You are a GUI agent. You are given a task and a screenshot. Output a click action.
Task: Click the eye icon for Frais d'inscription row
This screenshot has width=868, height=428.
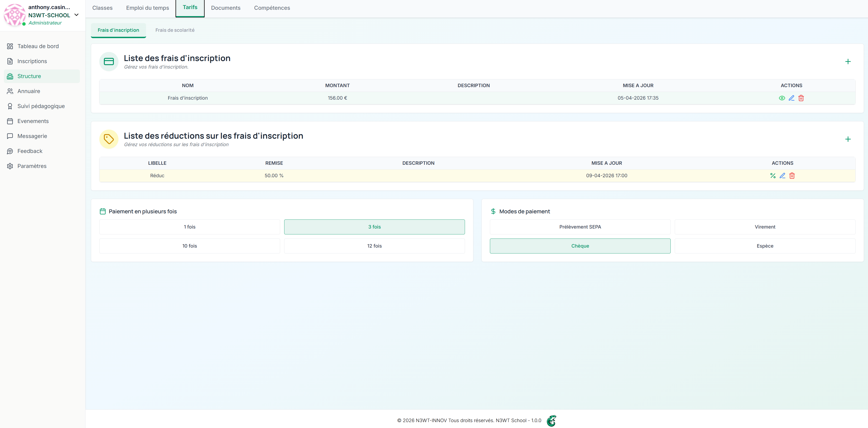pyautogui.click(x=782, y=98)
